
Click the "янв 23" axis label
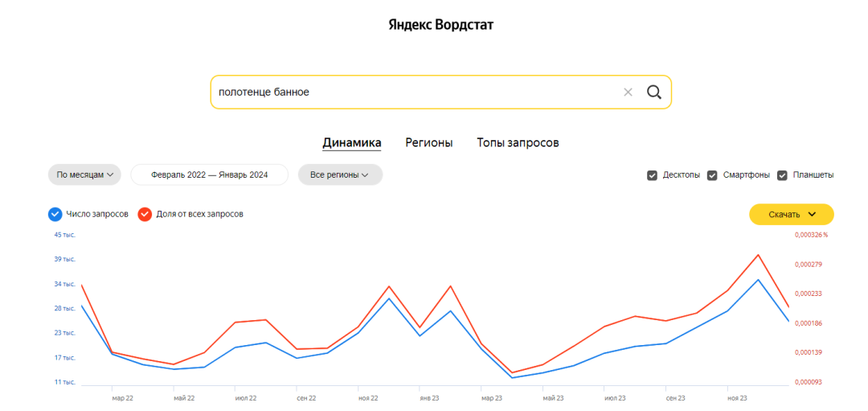429,397
